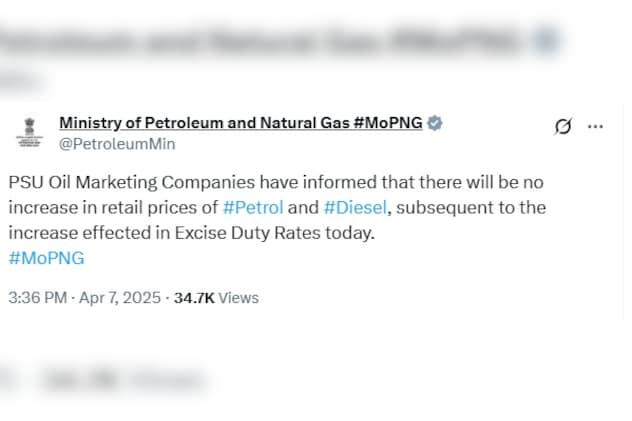The width and height of the screenshot is (632, 421).
Task: Follow the #Diesel hashtag link
Action: (356, 208)
